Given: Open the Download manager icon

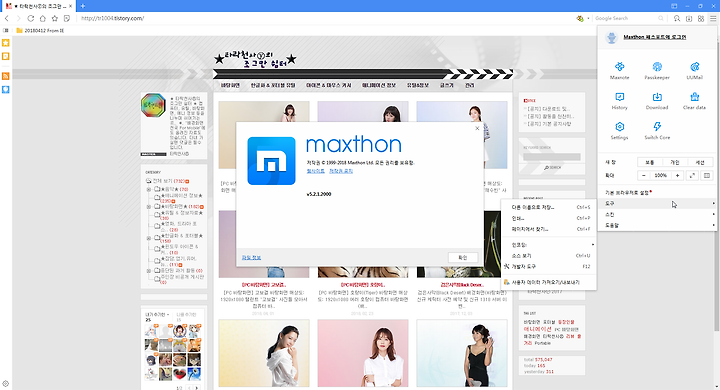Looking at the screenshot, I should coord(657,97).
